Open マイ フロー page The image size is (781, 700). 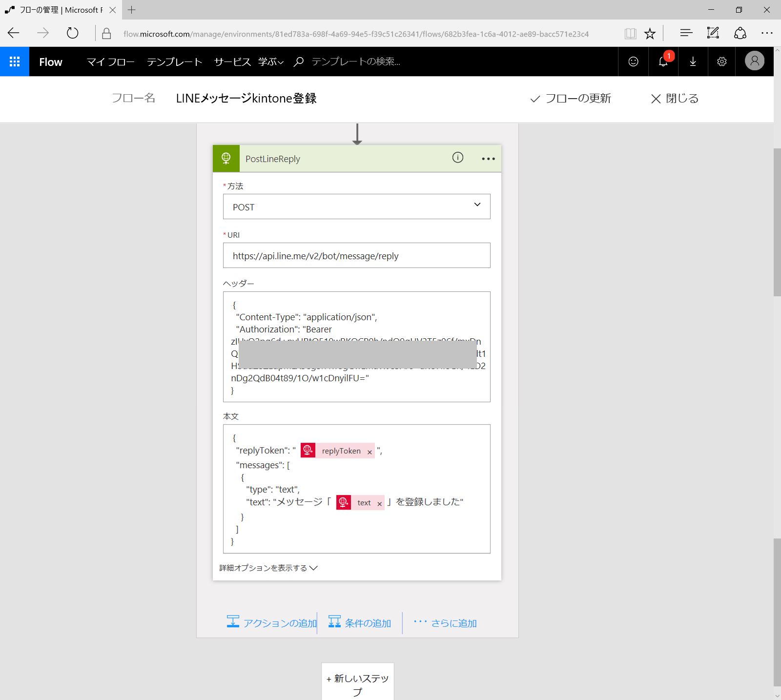(x=111, y=62)
